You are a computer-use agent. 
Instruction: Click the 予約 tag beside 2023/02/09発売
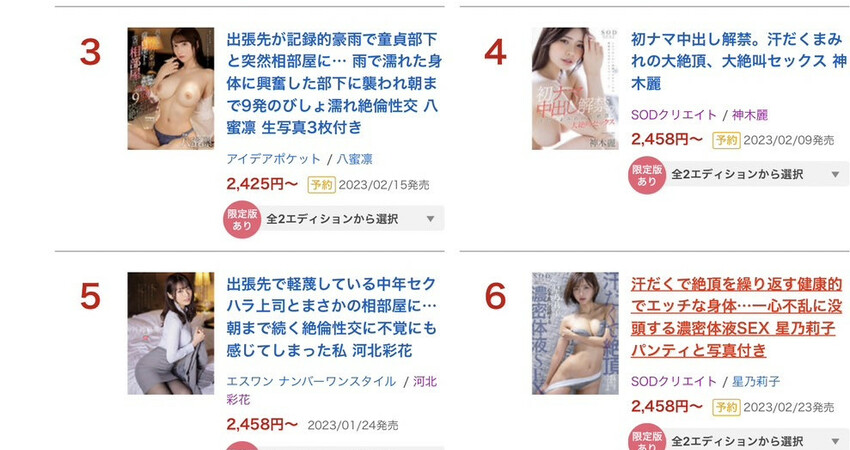click(726, 140)
